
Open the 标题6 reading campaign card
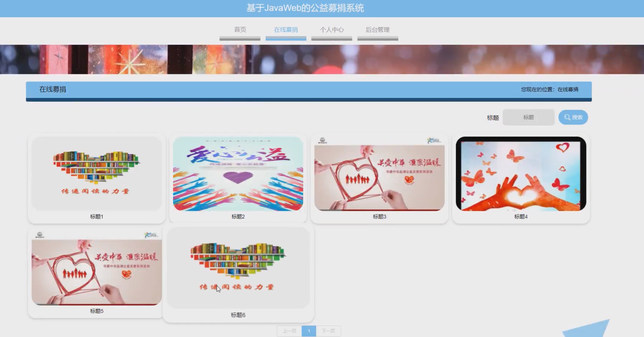(238, 268)
